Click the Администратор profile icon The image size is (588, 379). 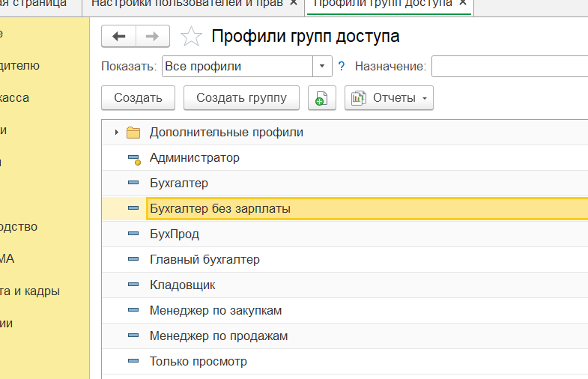tap(134, 159)
